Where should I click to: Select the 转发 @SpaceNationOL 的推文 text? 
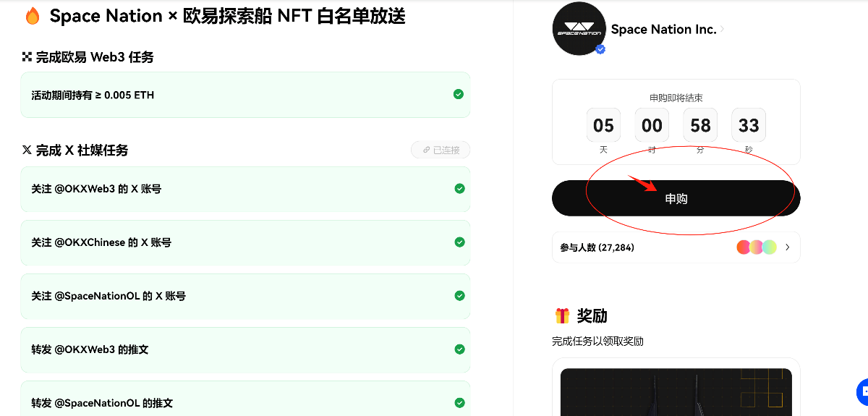point(102,403)
